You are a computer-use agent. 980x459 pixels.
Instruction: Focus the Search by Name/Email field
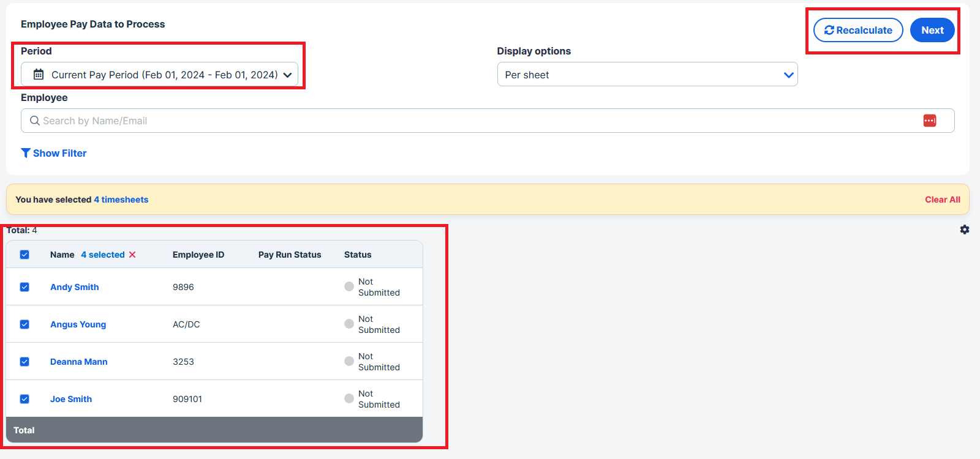click(x=478, y=121)
